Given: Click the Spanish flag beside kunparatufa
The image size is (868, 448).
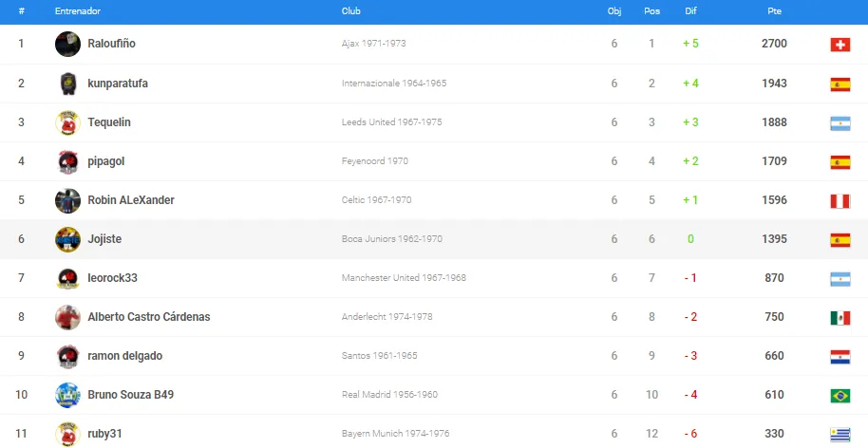Looking at the screenshot, I should 840,84.
